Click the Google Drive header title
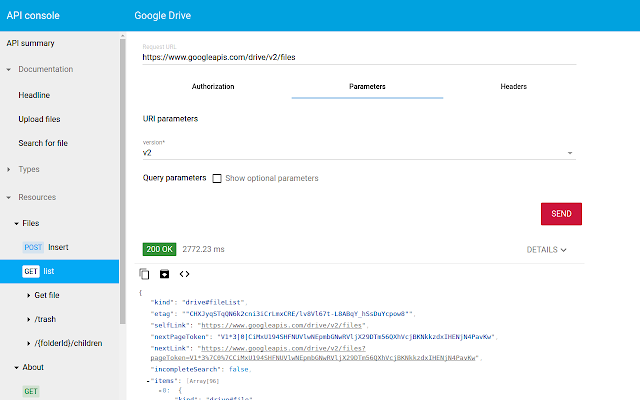This screenshot has height=400, width=640. tap(162, 16)
